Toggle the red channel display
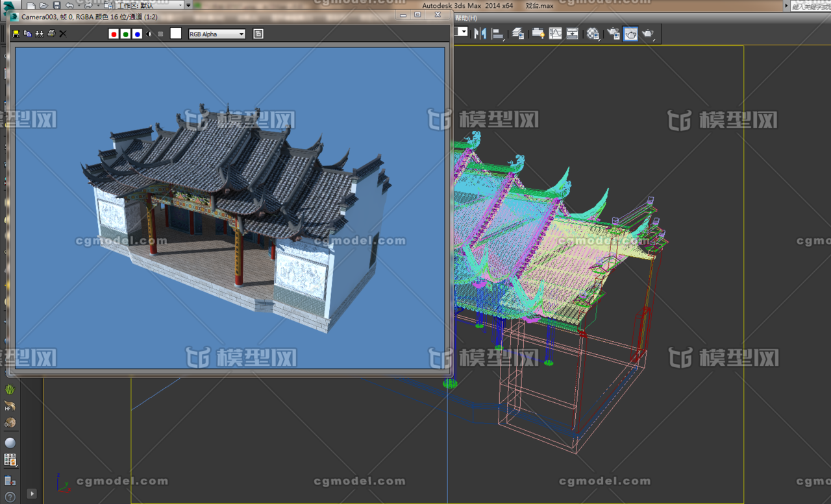The width and height of the screenshot is (831, 504). pos(114,34)
